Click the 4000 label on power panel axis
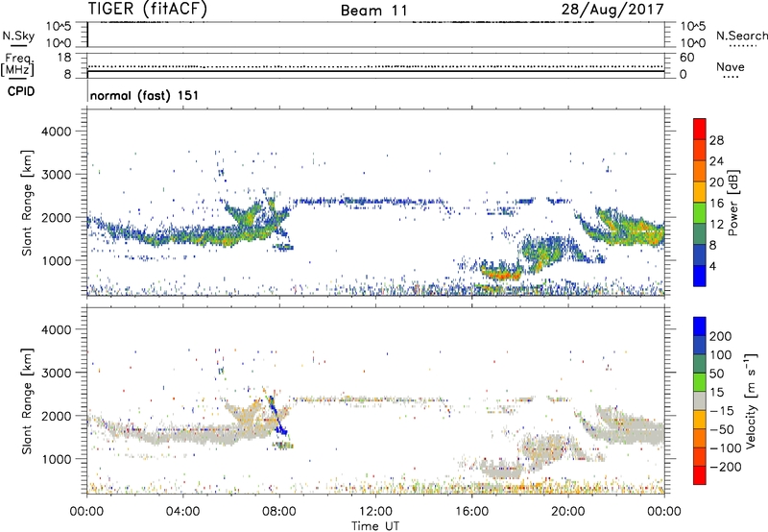This screenshot has width=768, height=532. pyautogui.click(x=57, y=132)
